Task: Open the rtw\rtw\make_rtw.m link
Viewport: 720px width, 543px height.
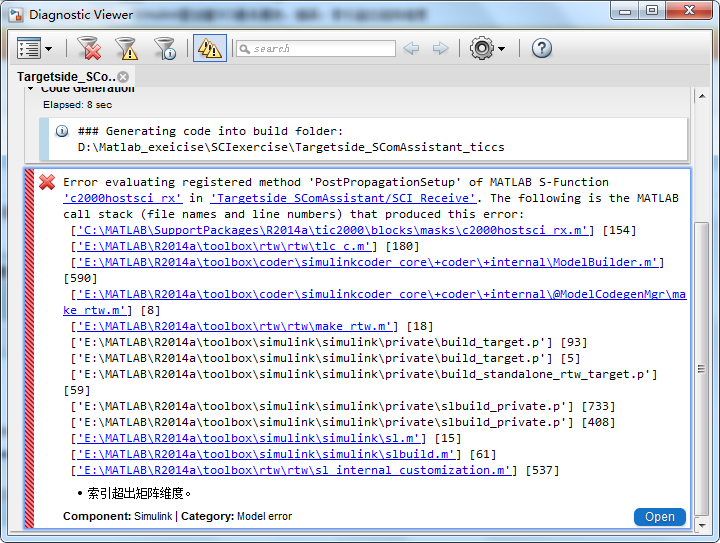Action: pyautogui.click(x=234, y=326)
